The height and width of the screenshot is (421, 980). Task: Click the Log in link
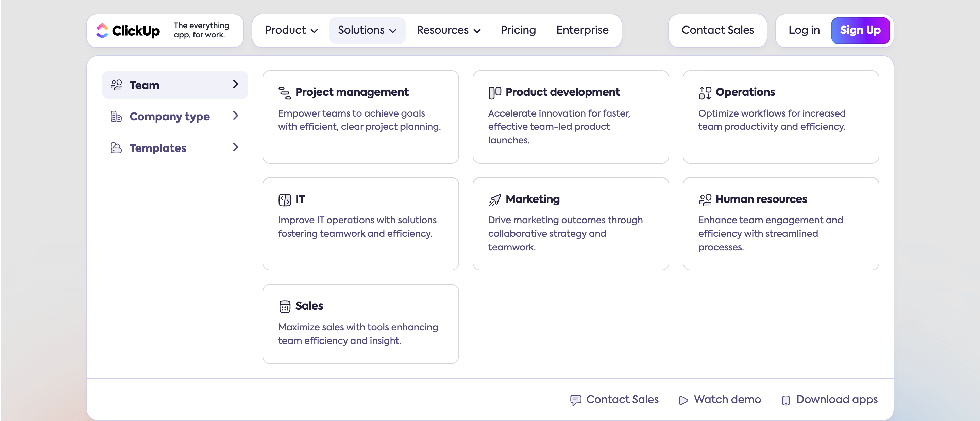point(804,31)
